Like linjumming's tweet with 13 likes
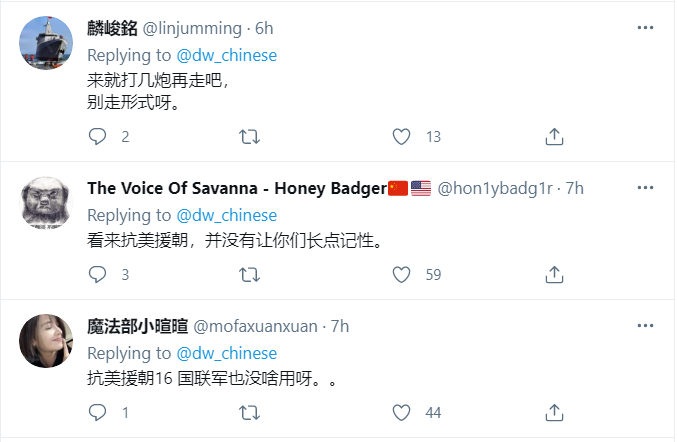This screenshot has width=678, height=442. point(402,136)
